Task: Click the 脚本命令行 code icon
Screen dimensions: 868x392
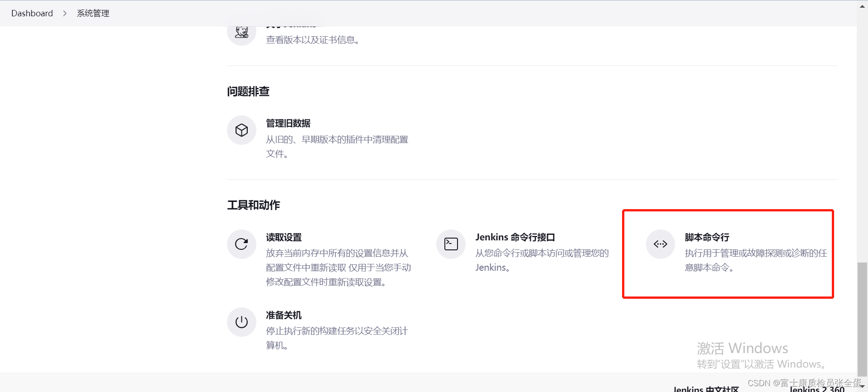Action: point(660,244)
